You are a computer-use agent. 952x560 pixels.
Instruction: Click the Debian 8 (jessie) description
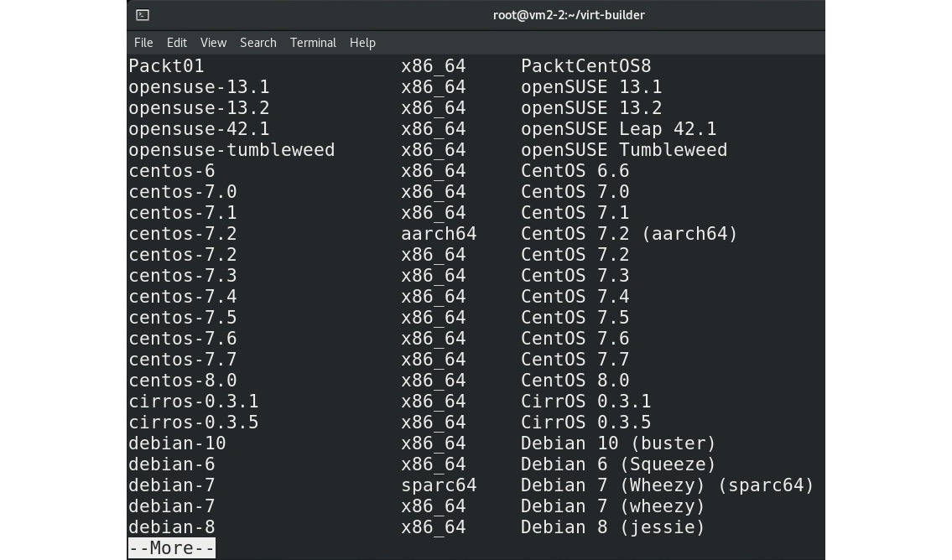612,526
